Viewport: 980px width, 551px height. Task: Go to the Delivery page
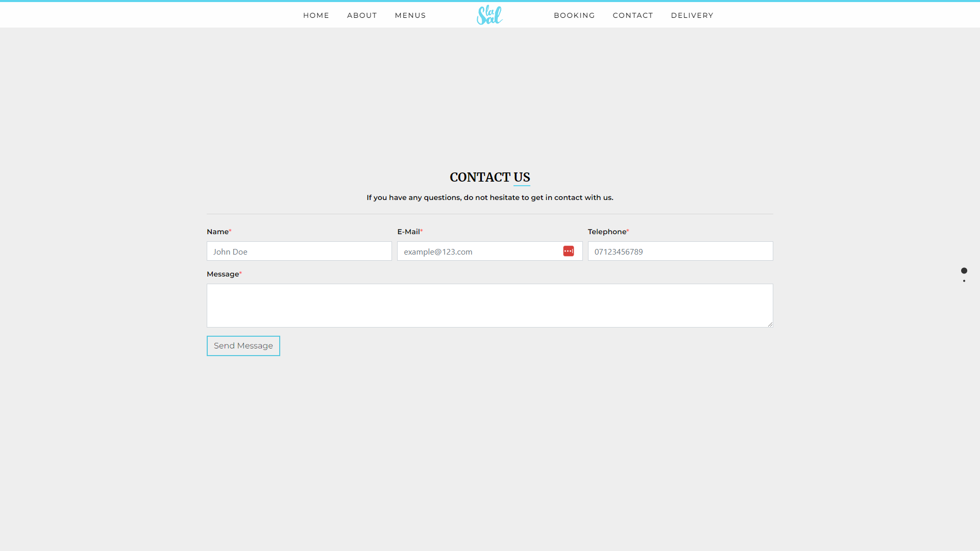[x=692, y=15]
